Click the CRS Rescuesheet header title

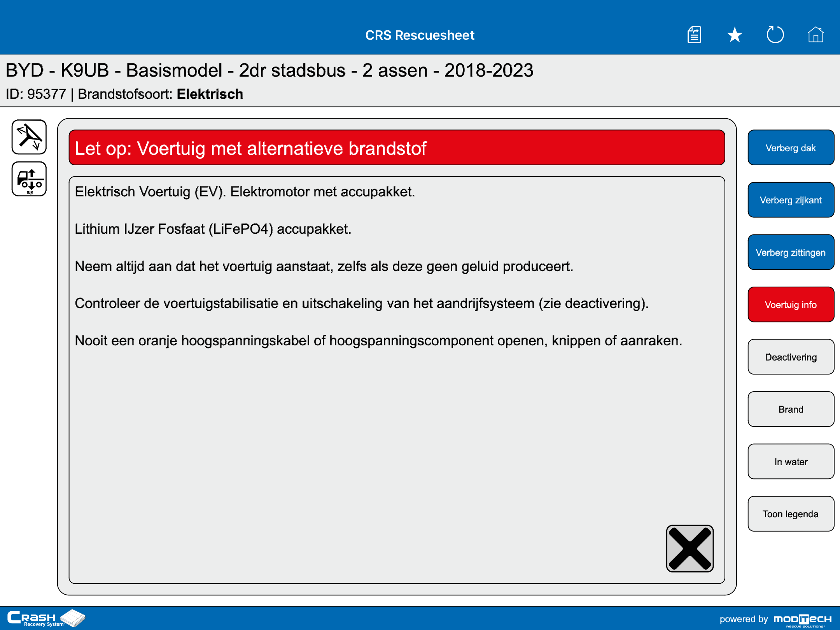[x=420, y=35]
